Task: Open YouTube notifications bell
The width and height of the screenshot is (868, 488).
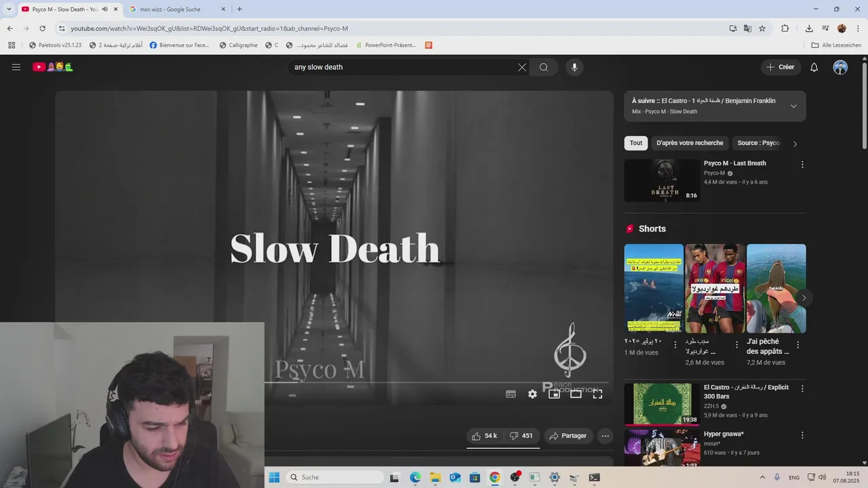Action: coord(814,67)
